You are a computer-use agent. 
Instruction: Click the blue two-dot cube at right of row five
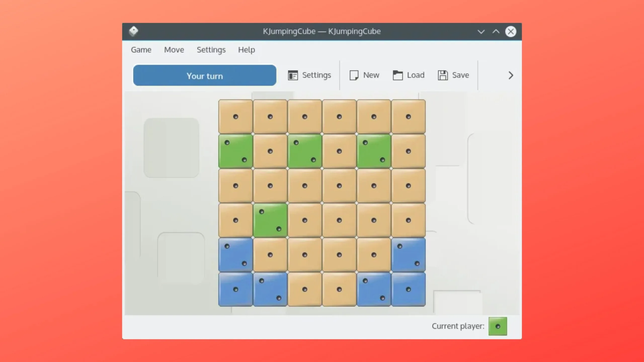[x=408, y=255]
